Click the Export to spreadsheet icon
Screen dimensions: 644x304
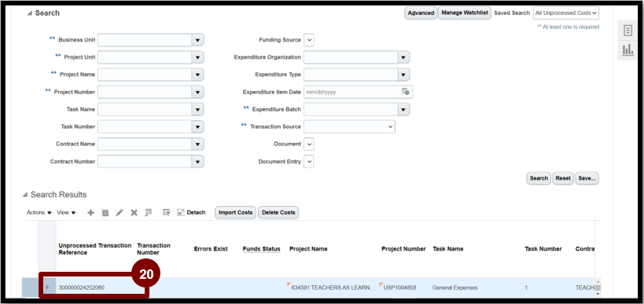click(149, 213)
